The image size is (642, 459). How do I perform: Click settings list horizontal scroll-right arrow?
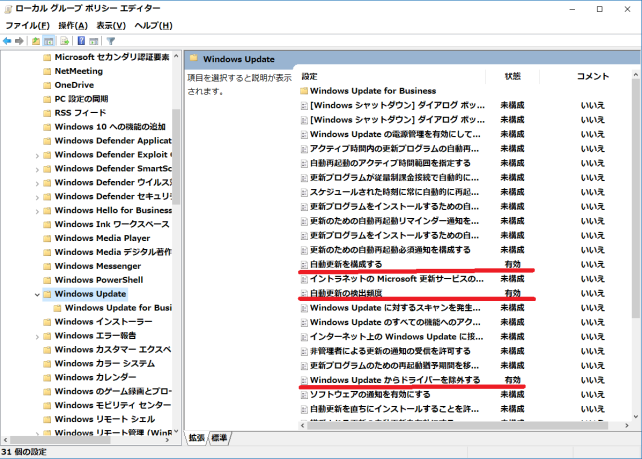click(627, 426)
